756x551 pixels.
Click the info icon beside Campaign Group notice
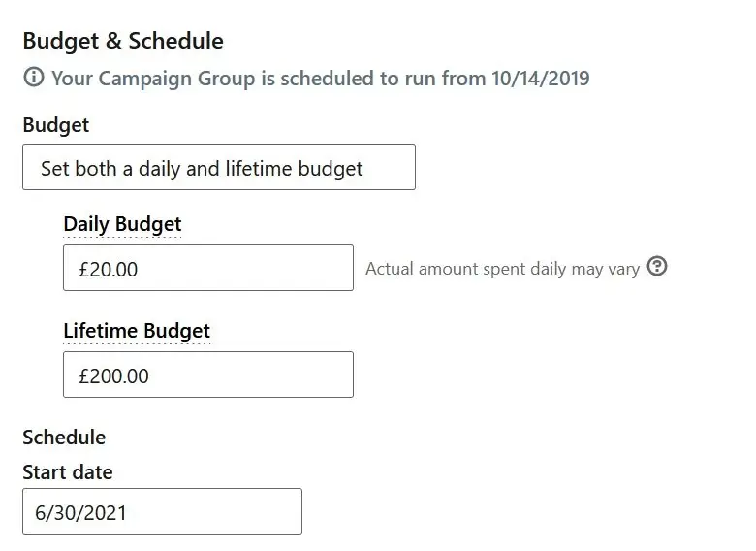pos(34,78)
